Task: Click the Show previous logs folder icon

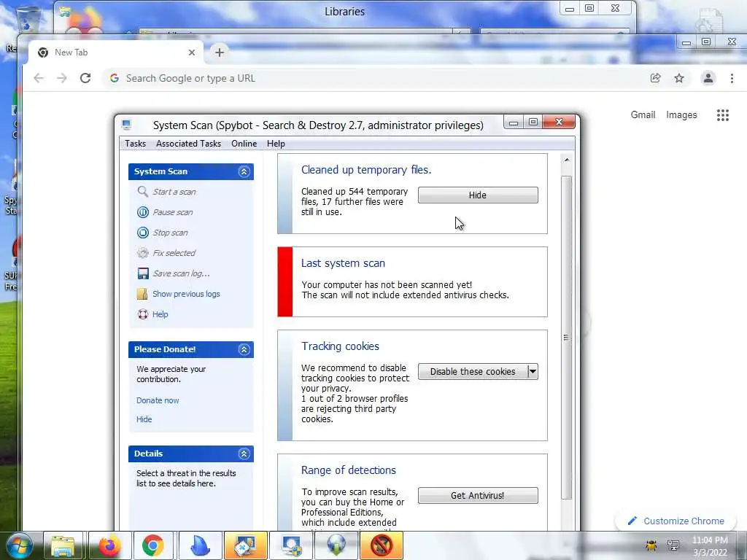Action: (x=142, y=294)
